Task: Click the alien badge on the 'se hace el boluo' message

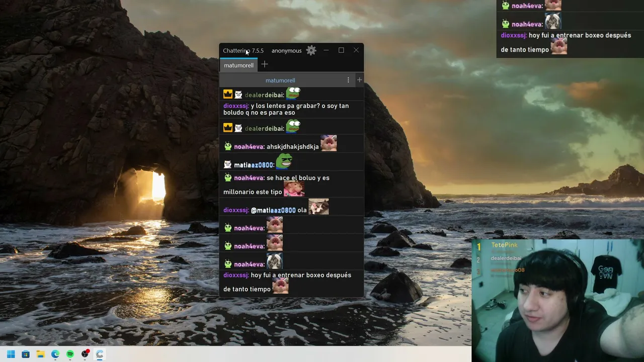Action: point(228,177)
